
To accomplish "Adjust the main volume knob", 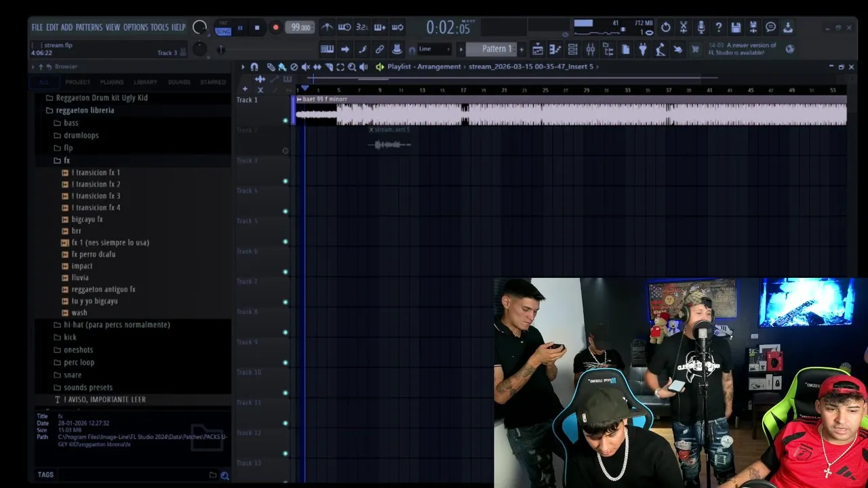I will pyautogui.click(x=199, y=27).
